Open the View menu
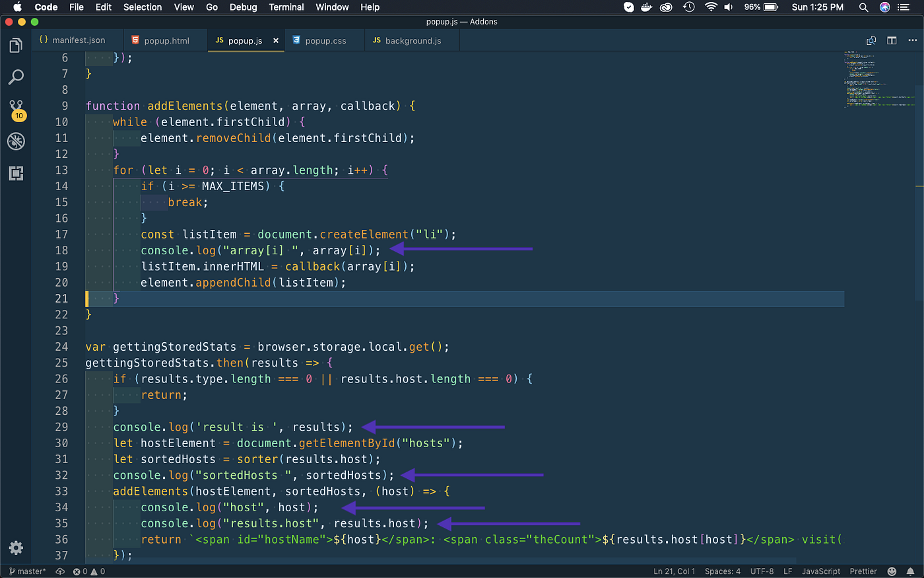 coord(184,7)
